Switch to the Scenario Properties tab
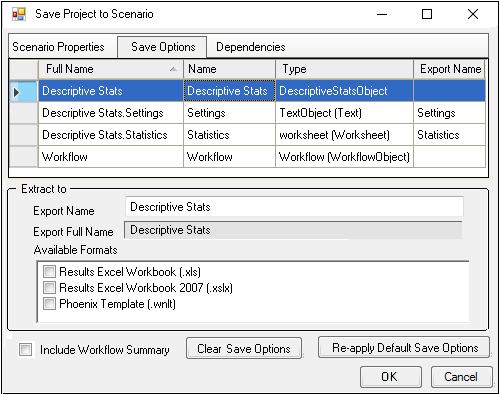Viewport: 500px width, 395px height. point(58,47)
